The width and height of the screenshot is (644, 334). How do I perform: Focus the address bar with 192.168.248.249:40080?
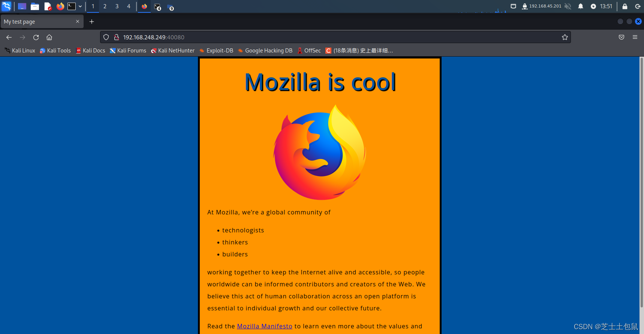(x=335, y=37)
